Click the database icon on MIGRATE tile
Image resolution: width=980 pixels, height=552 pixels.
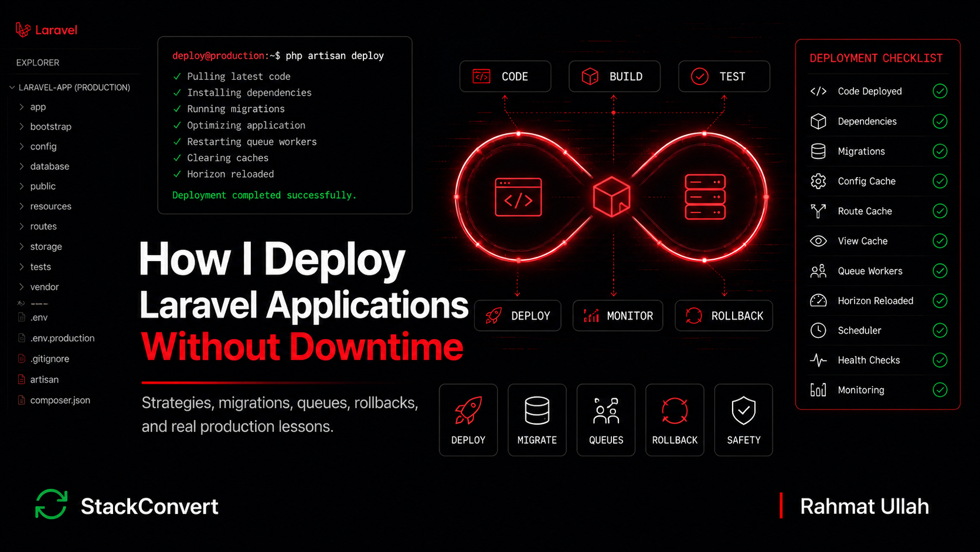[x=537, y=410]
